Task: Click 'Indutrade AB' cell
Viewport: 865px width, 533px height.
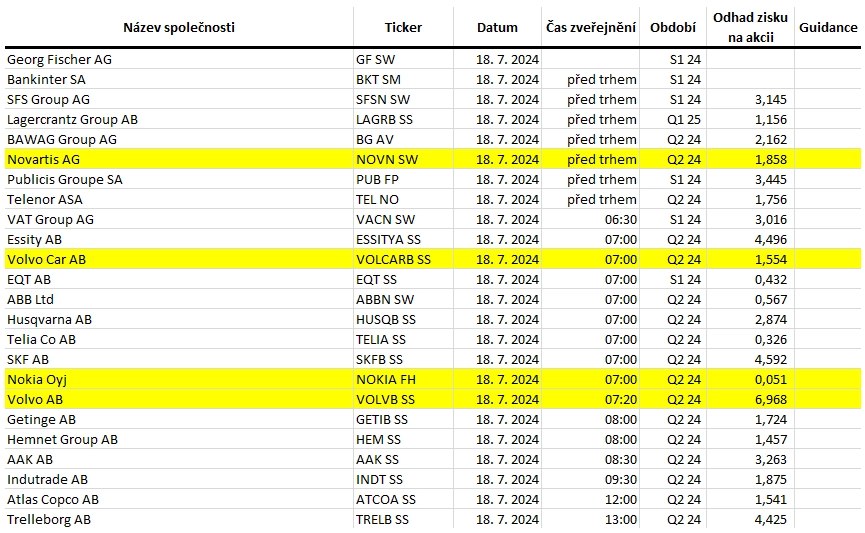Action: pos(47,479)
